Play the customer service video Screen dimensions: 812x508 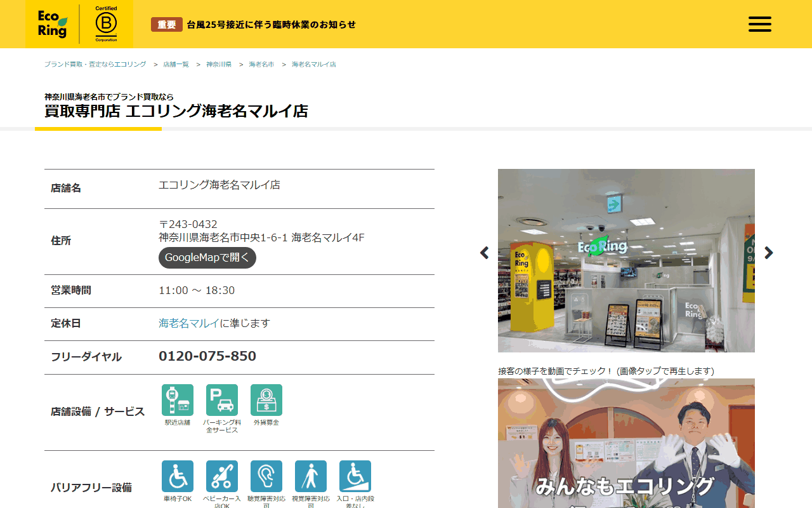click(x=626, y=443)
